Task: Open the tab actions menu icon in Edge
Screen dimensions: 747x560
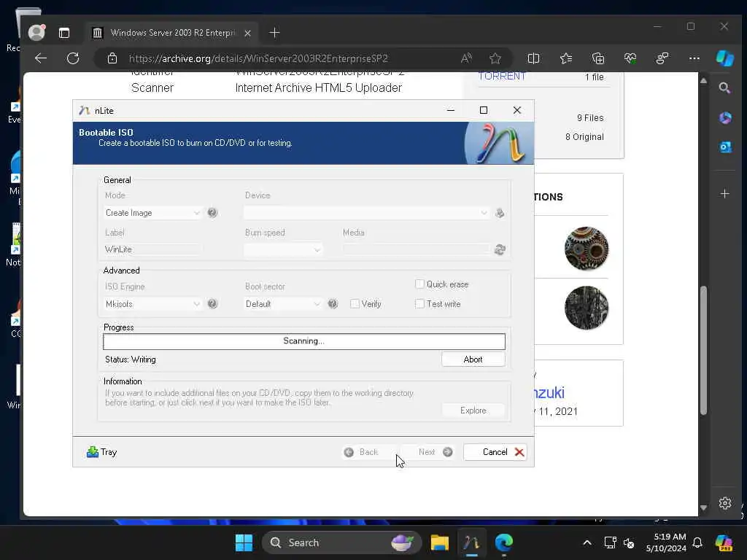Action: coord(64,33)
